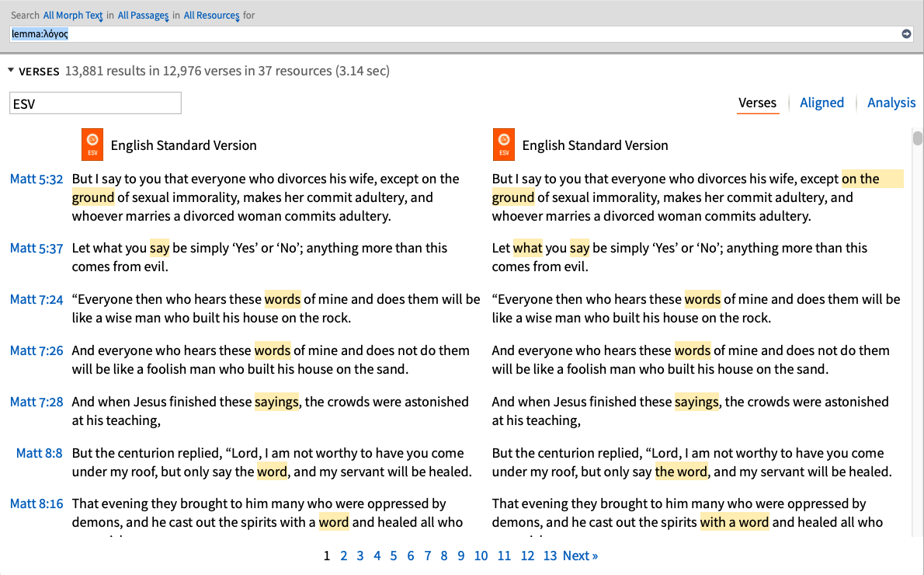Click the search submit arrow icon
924x575 pixels.
(x=907, y=33)
